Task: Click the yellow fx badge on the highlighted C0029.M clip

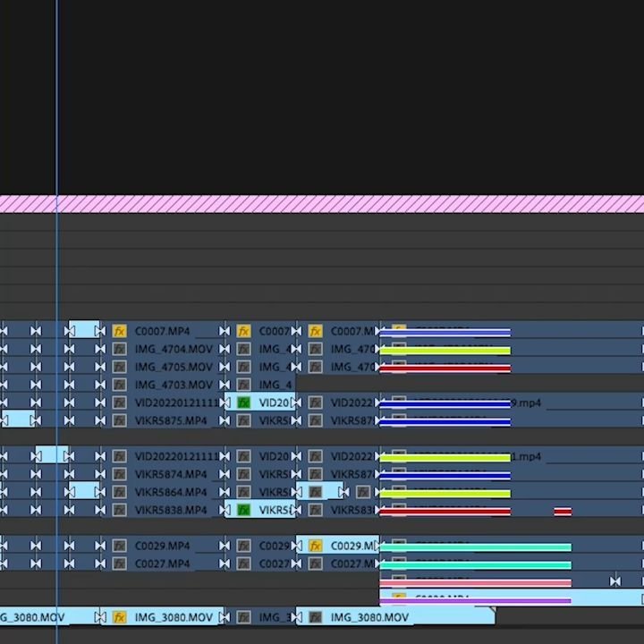Action: pos(315,546)
